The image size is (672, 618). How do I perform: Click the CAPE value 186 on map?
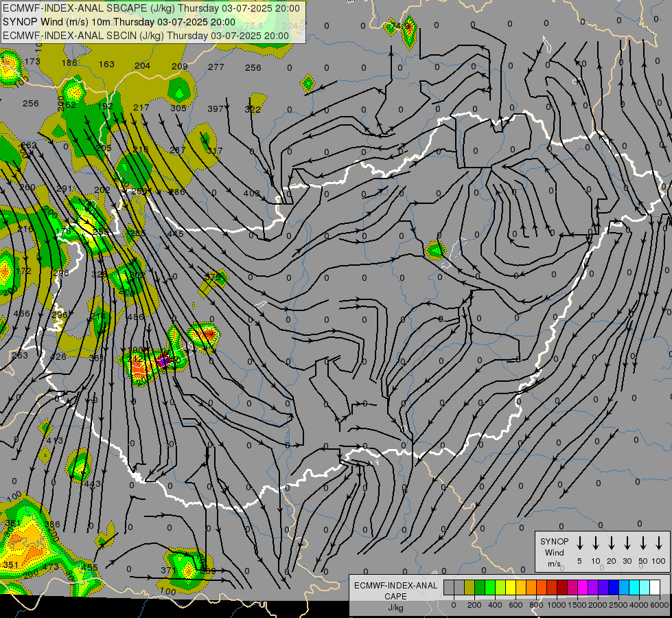69,63
